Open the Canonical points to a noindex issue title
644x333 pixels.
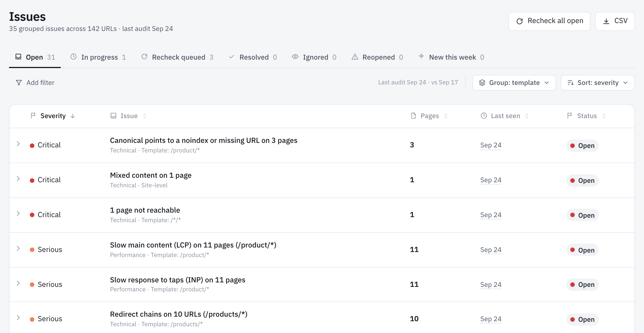204,140
